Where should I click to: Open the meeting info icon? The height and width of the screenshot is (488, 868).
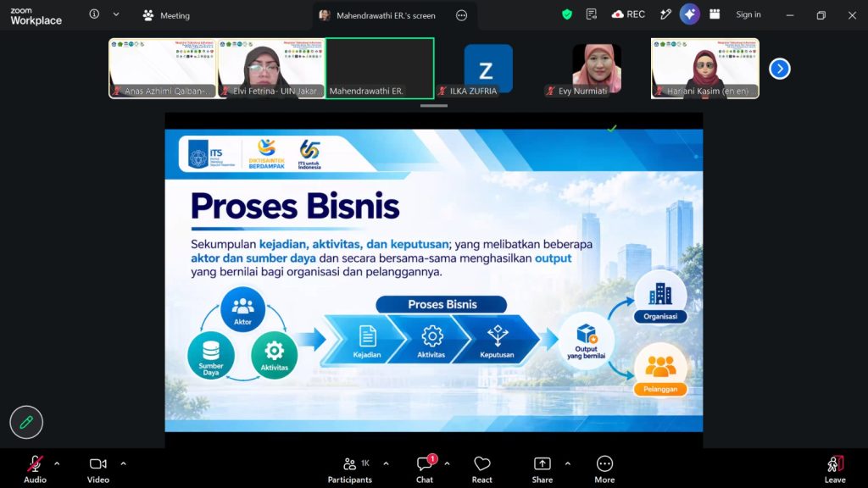[94, 14]
